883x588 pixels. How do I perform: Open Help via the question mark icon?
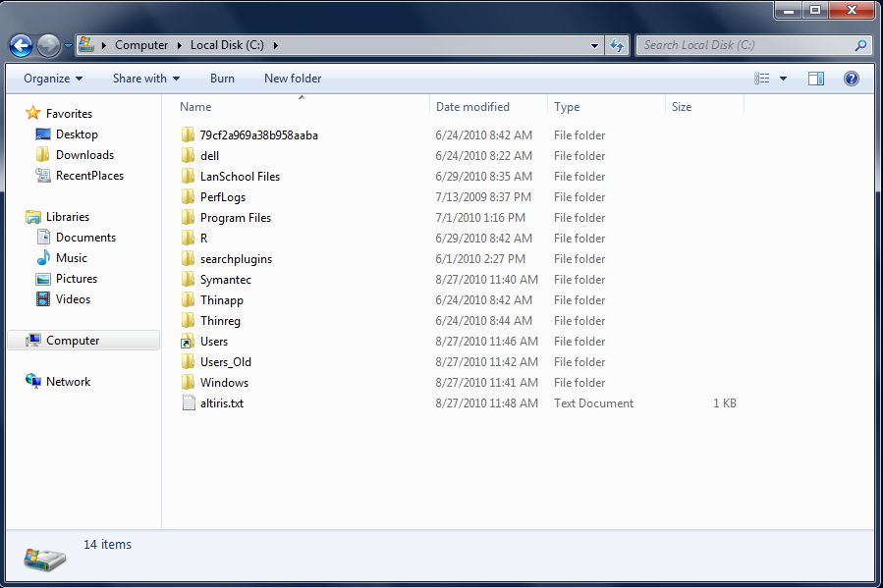[851, 79]
